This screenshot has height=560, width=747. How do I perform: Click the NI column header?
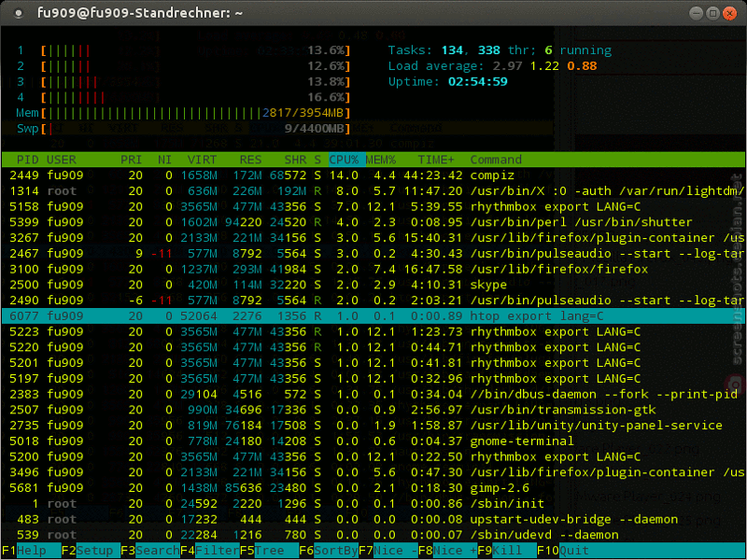[164, 160]
